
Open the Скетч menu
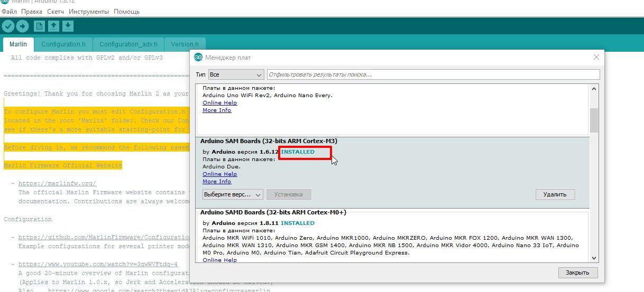[56, 11]
